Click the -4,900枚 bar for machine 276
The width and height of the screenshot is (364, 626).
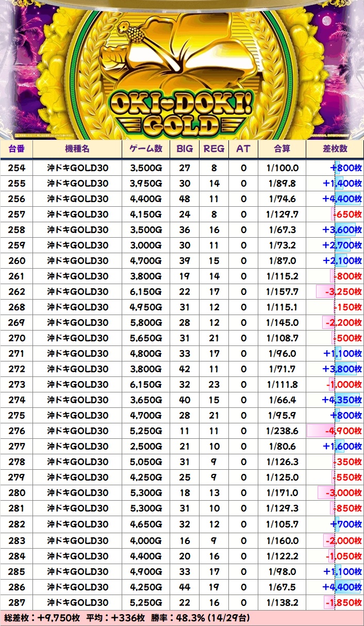tap(335, 431)
